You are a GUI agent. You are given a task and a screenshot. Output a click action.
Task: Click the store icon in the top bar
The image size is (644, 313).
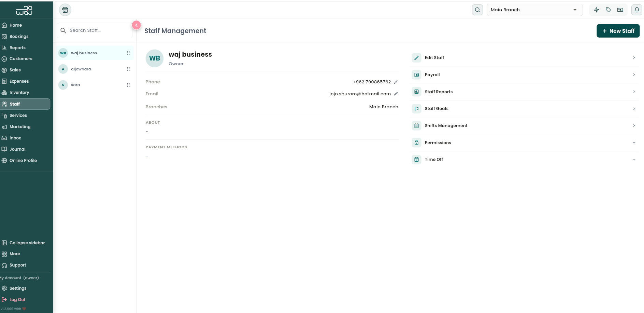pos(65,10)
